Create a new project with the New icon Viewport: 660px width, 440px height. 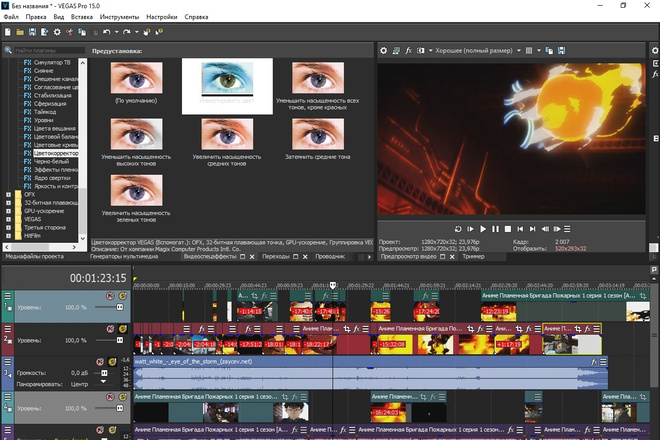pos(8,32)
